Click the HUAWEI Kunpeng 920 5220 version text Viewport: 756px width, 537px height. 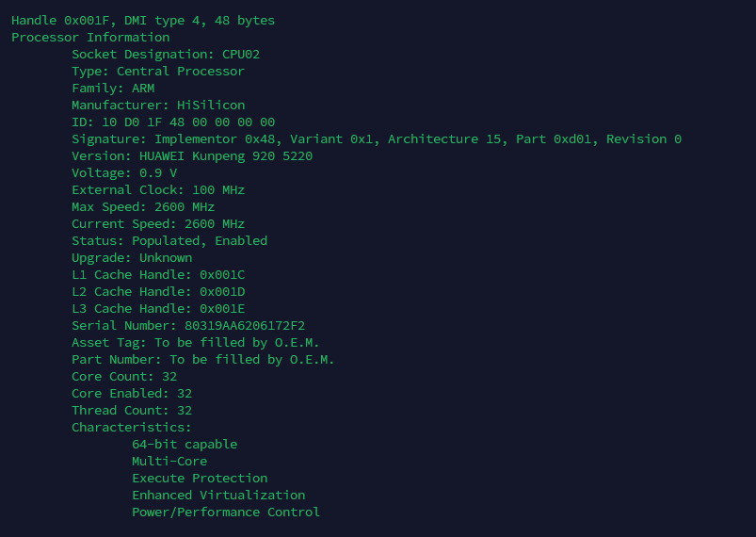pyautogui.click(x=226, y=155)
